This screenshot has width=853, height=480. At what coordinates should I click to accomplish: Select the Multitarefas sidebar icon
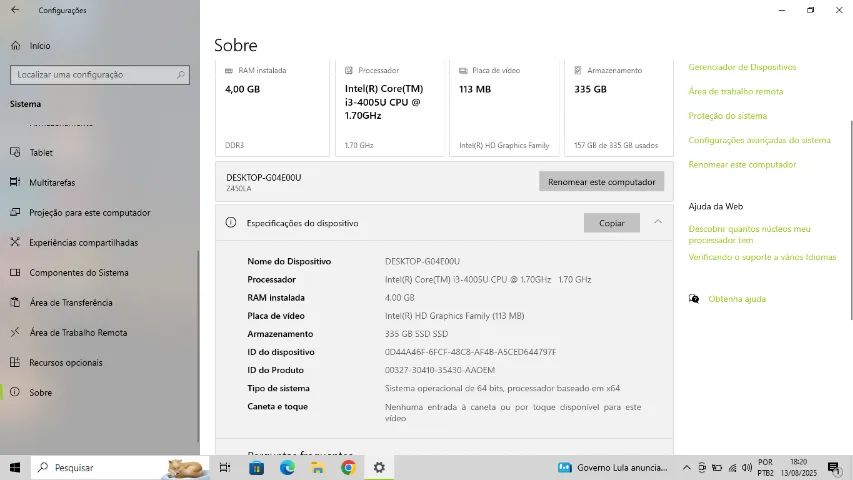point(15,182)
